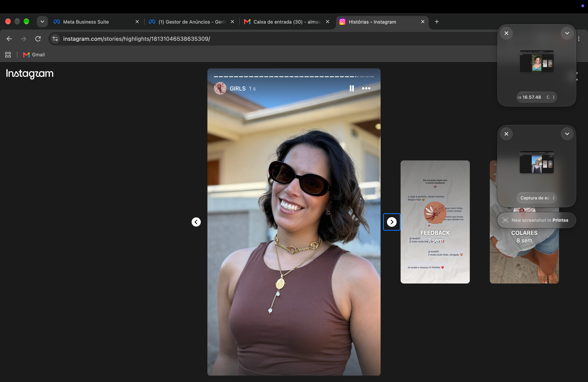Navigate back in browser history
This screenshot has height=382, width=588.
(x=9, y=39)
